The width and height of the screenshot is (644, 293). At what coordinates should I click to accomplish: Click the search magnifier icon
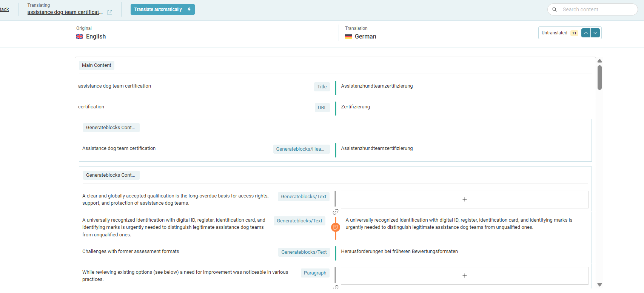pos(555,9)
